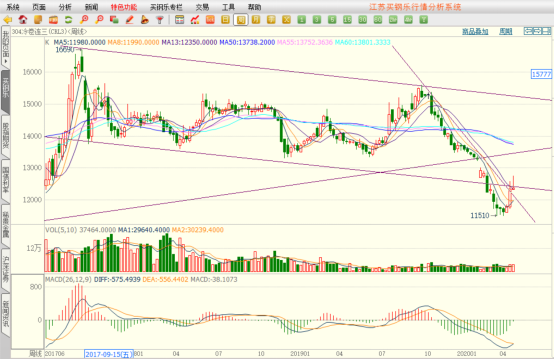Open the 分析 menu
This screenshot has height=360, width=554.
[65, 7]
